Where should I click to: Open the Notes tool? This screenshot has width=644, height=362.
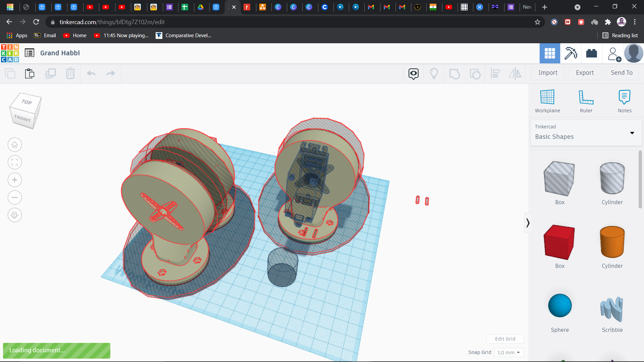click(x=624, y=98)
